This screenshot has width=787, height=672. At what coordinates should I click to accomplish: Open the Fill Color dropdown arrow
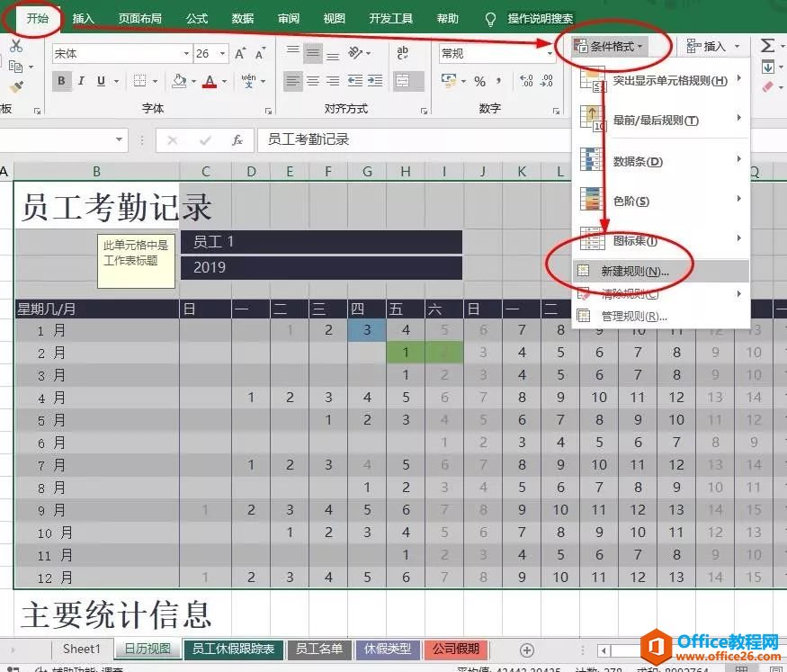click(193, 81)
